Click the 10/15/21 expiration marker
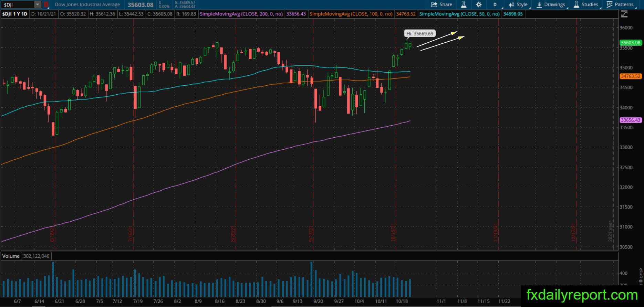 point(393,232)
